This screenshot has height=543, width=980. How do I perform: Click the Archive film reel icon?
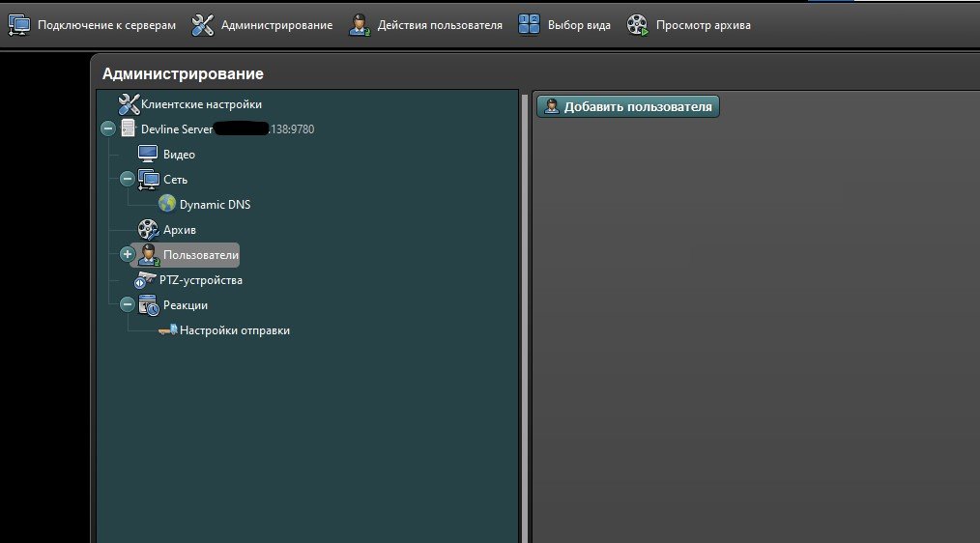(148, 230)
